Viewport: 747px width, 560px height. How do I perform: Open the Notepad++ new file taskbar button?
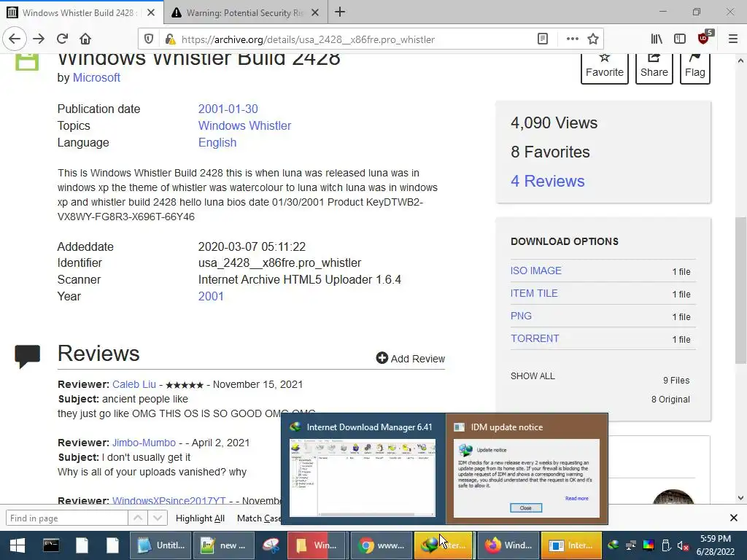tap(223, 545)
